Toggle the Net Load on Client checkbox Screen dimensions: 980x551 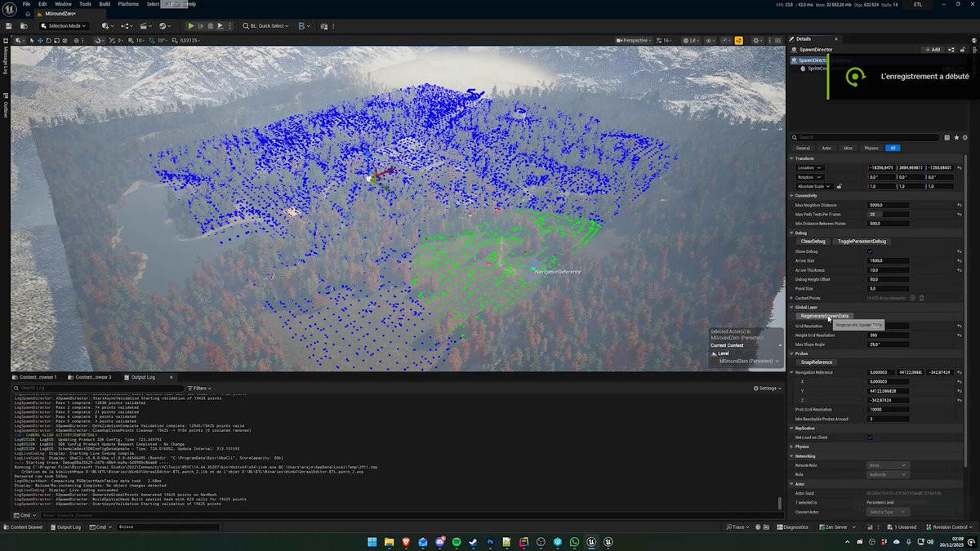[x=870, y=438]
